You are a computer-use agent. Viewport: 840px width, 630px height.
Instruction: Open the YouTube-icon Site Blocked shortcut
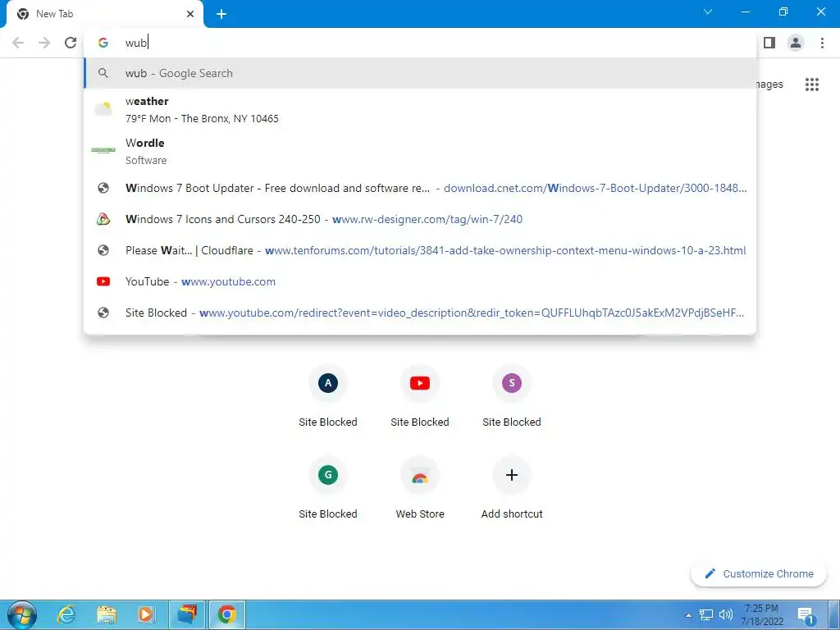pyautogui.click(x=420, y=396)
